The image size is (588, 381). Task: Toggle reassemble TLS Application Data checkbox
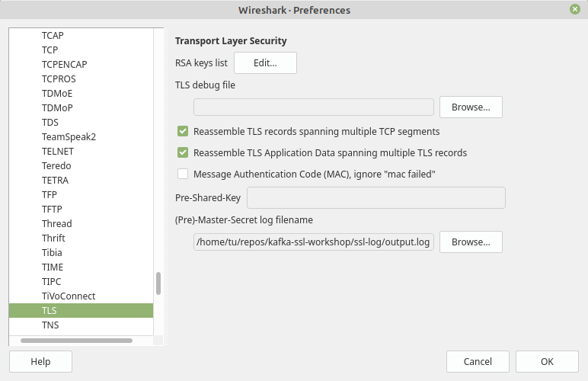(183, 152)
